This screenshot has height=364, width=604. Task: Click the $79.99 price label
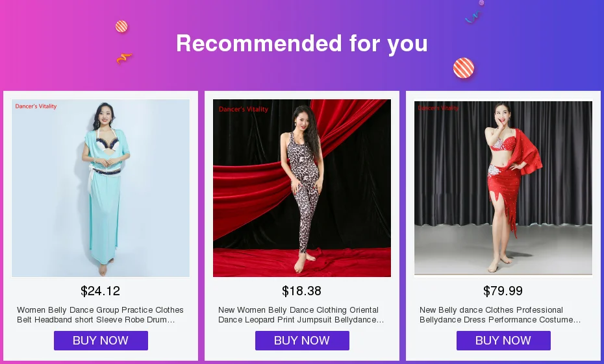click(x=503, y=291)
